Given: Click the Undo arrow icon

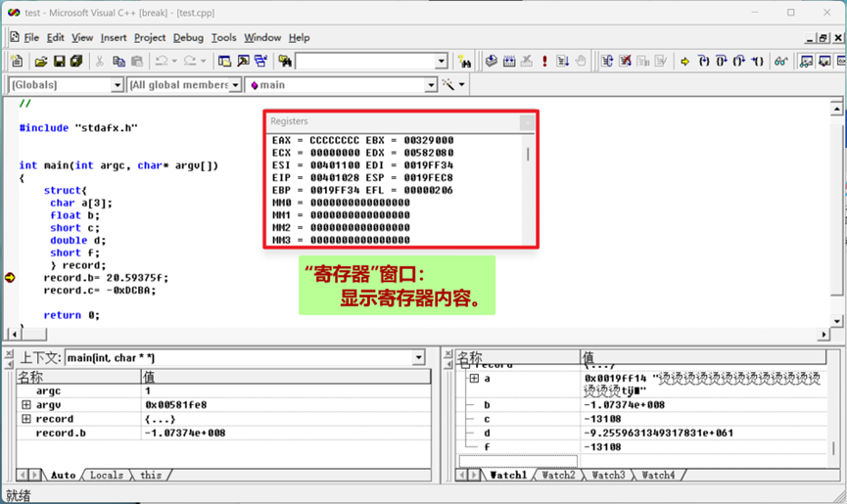Looking at the screenshot, I should (161, 61).
